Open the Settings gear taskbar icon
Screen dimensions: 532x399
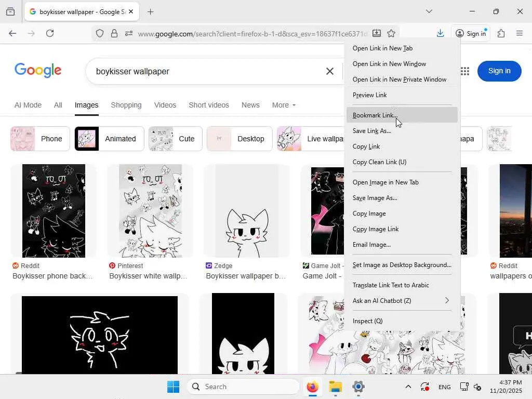(x=358, y=387)
